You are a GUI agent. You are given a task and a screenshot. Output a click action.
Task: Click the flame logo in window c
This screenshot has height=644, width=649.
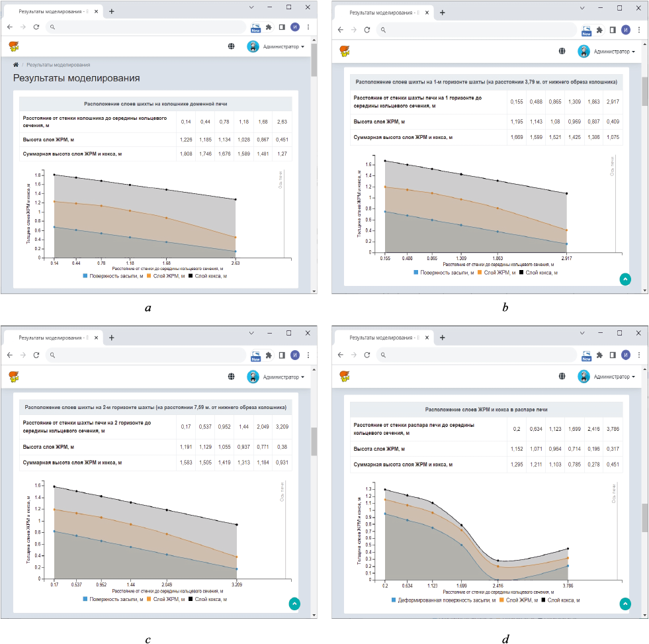pos(14,377)
